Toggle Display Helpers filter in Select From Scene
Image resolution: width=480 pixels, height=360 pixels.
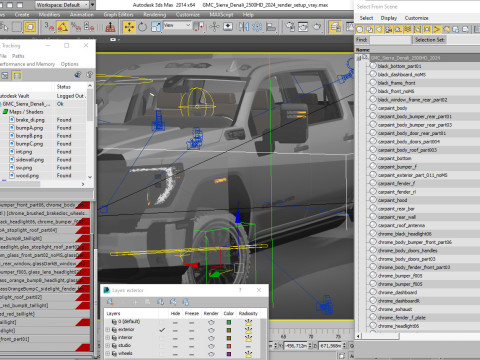(x=398, y=30)
